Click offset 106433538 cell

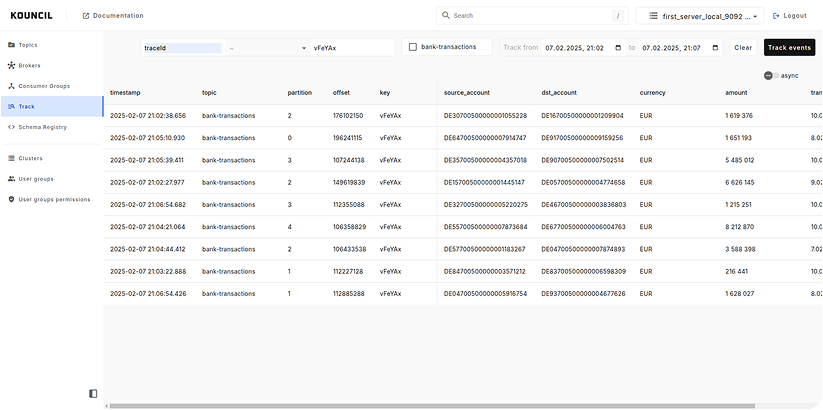pos(350,249)
